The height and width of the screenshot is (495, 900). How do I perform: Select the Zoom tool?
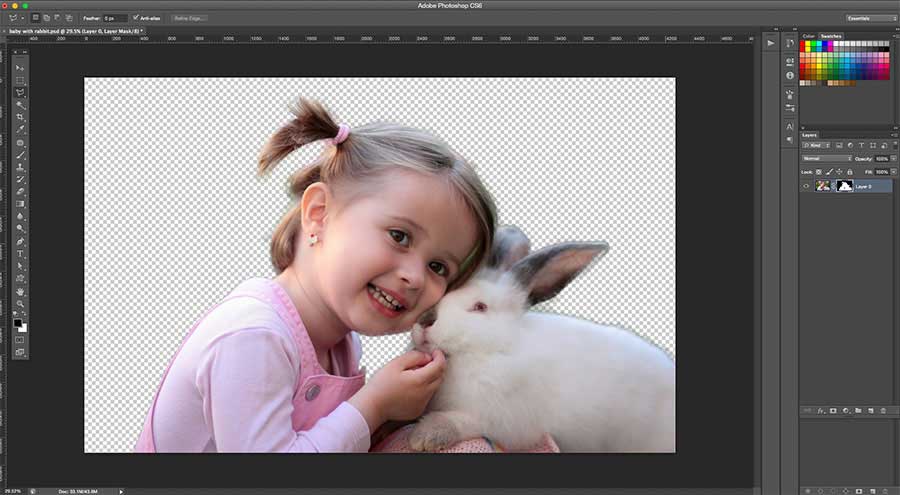20,304
